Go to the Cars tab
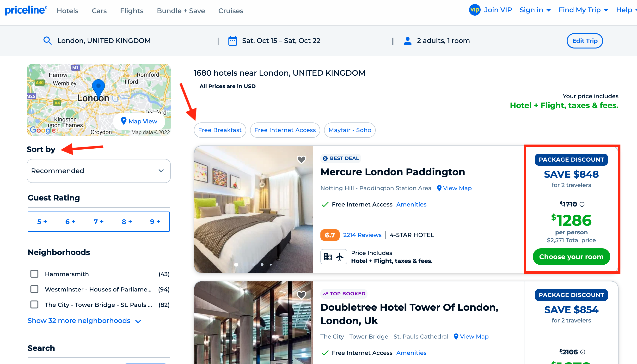 coord(99,11)
